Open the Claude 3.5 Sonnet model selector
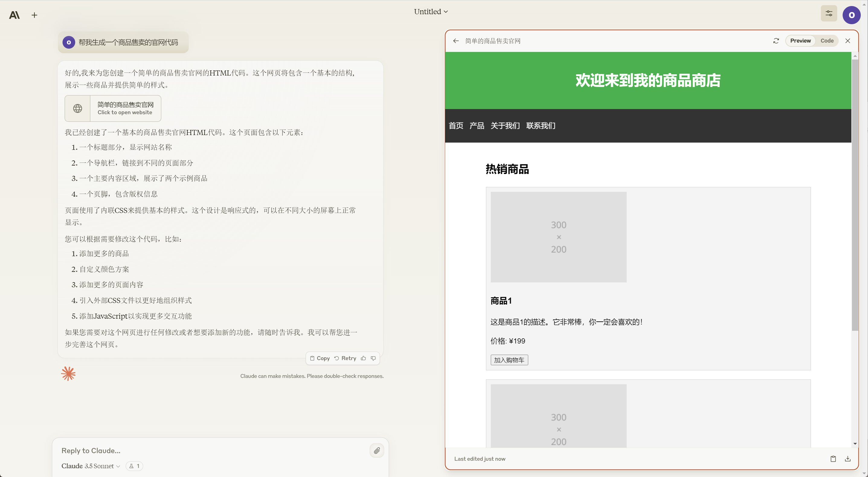Image resolution: width=868 pixels, height=477 pixels. coord(91,466)
